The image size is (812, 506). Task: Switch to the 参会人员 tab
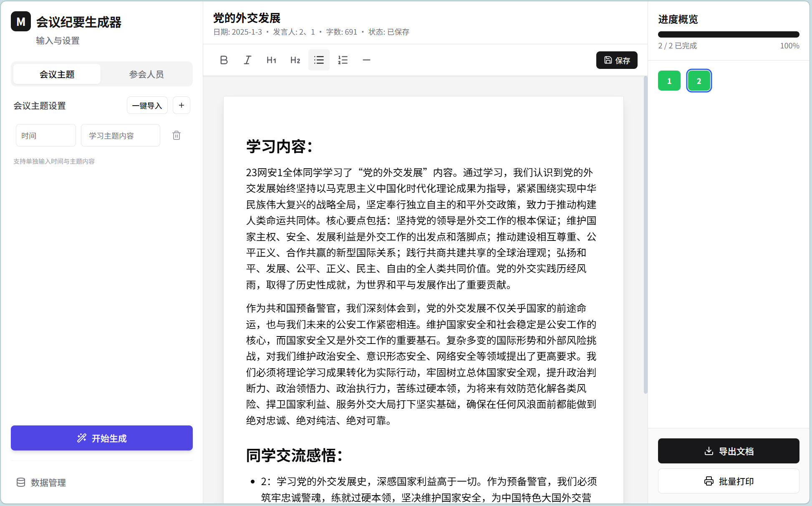(x=147, y=74)
